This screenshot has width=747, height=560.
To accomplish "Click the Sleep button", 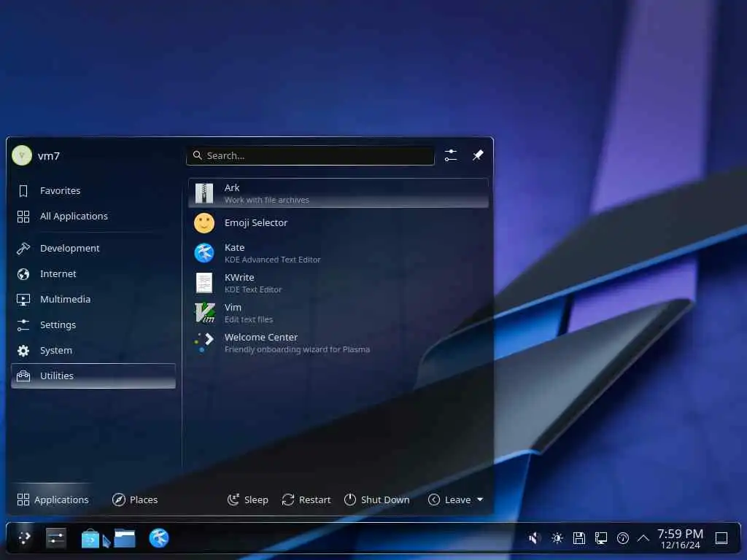I will tap(248, 499).
